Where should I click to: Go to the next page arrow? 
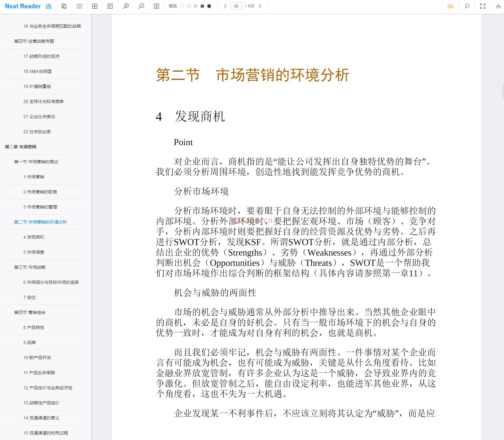coord(260,6)
